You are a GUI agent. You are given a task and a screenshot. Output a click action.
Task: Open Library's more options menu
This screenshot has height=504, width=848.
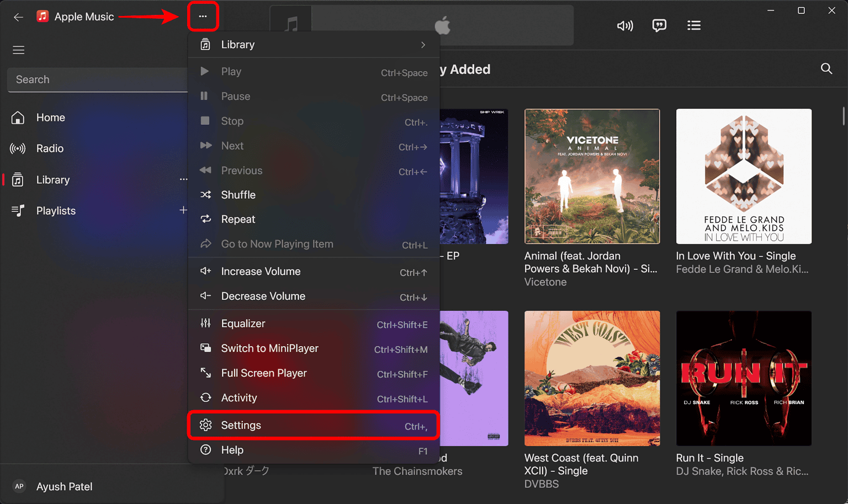184,179
